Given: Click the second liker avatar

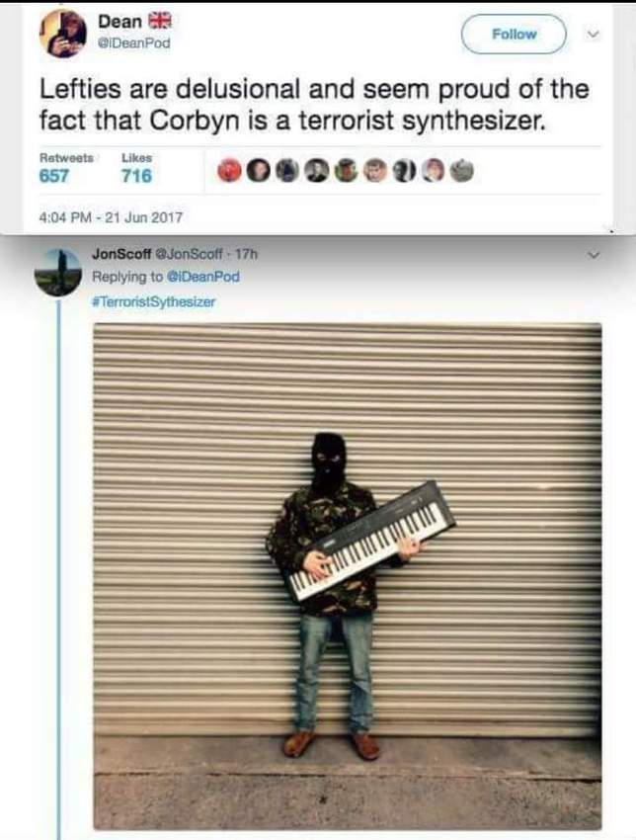Looking at the screenshot, I should 259,171.
